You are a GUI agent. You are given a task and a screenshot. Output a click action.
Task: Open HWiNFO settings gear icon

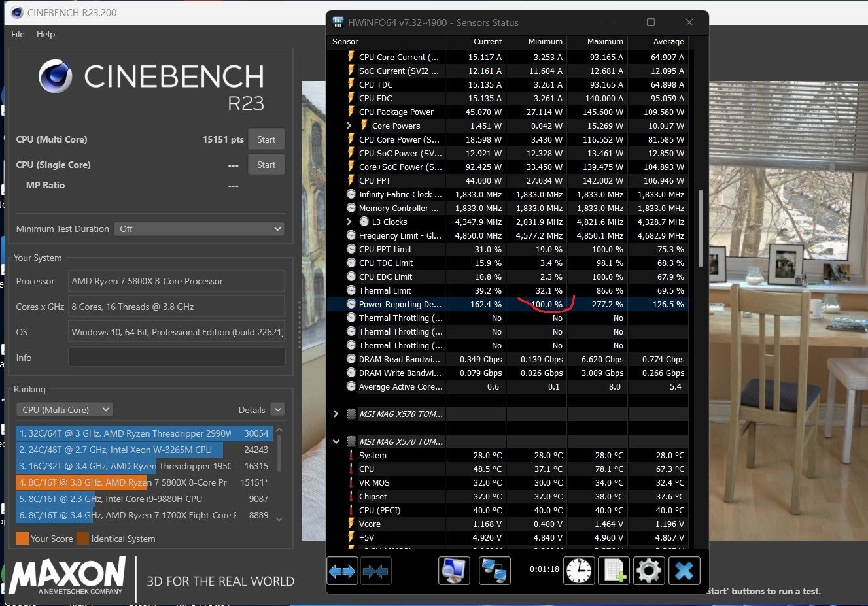pyautogui.click(x=648, y=571)
